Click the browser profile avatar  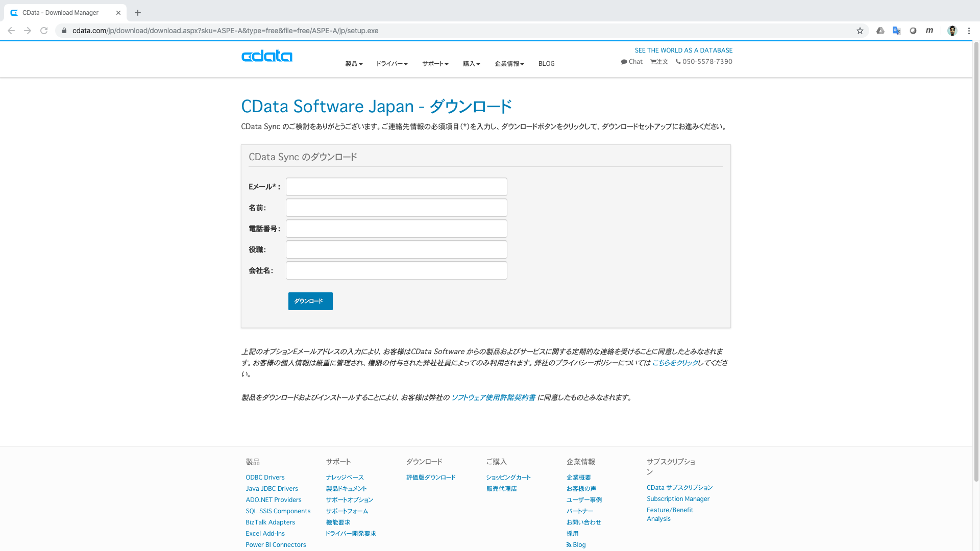[x=952, y=31]
